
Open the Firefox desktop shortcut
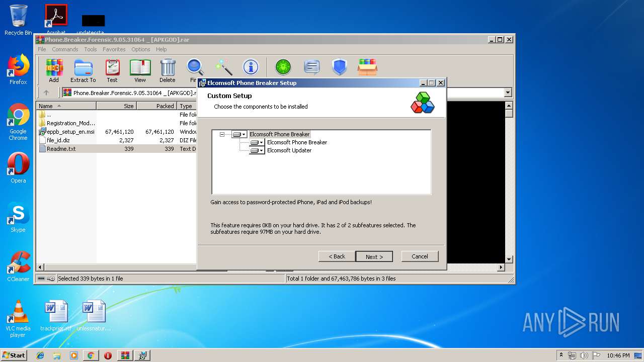pyautogui.click(x=18, y=69)
